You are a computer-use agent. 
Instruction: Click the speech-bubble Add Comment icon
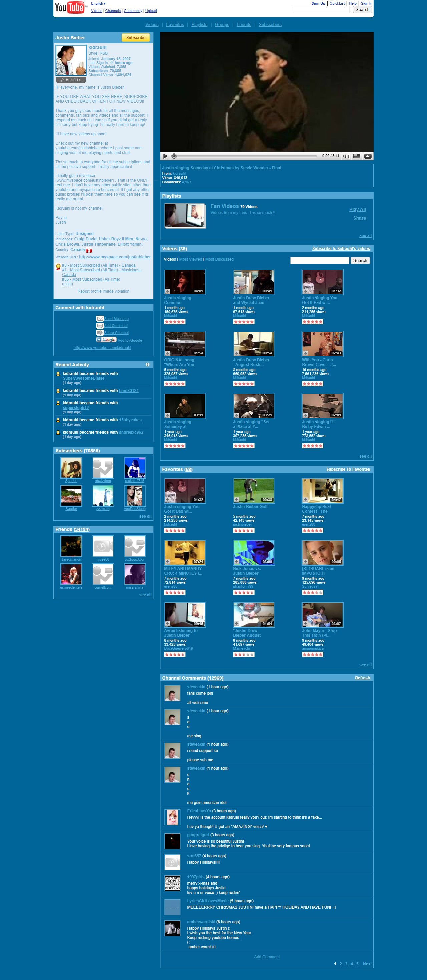tap(100, 326)
